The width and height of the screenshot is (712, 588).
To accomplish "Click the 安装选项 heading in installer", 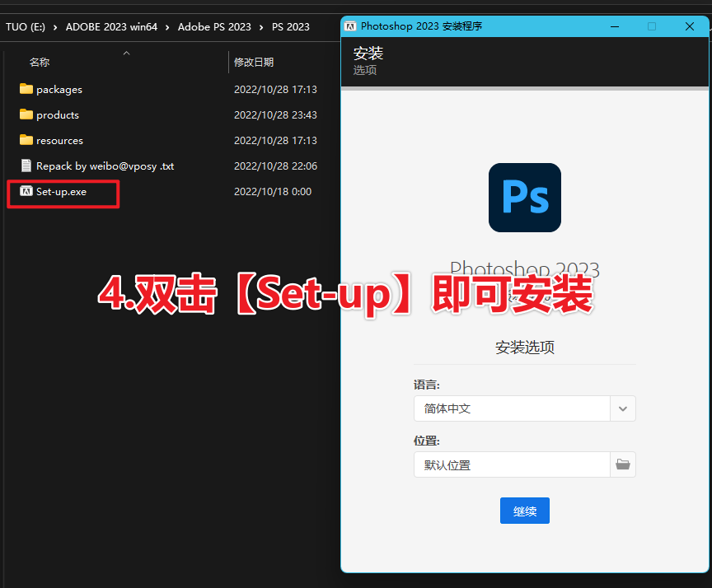I will (525, 348).
